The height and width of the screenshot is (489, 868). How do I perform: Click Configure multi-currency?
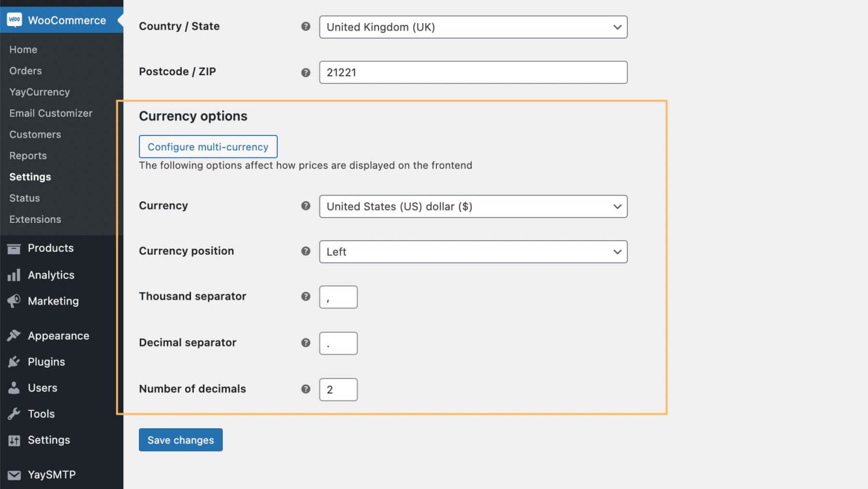coord(208,146)
